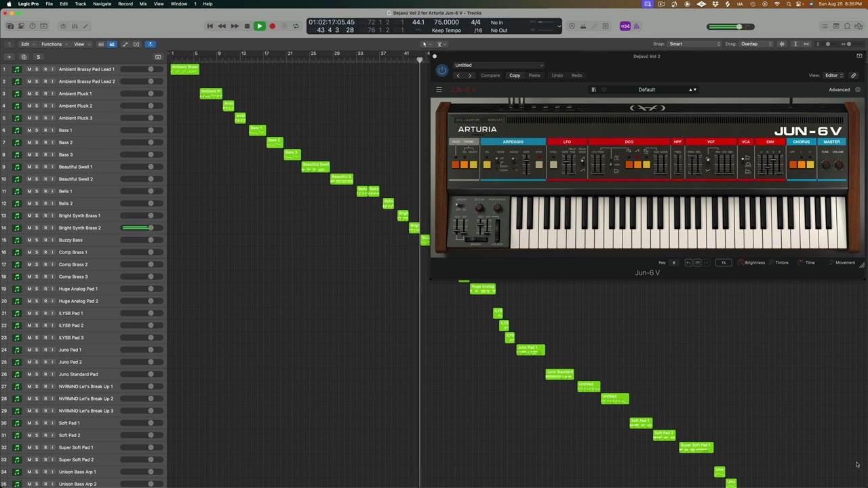Open the Media Browsers icon

(x=858, y=26)
